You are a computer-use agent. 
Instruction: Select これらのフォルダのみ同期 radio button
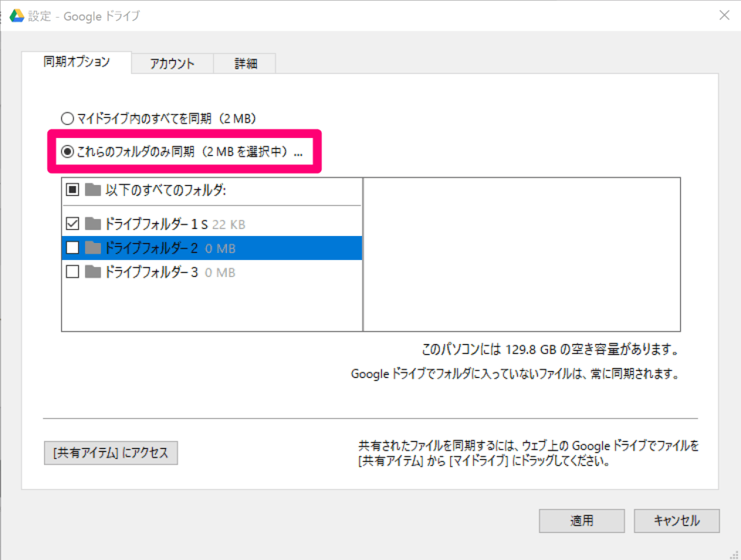pos(68,151)
